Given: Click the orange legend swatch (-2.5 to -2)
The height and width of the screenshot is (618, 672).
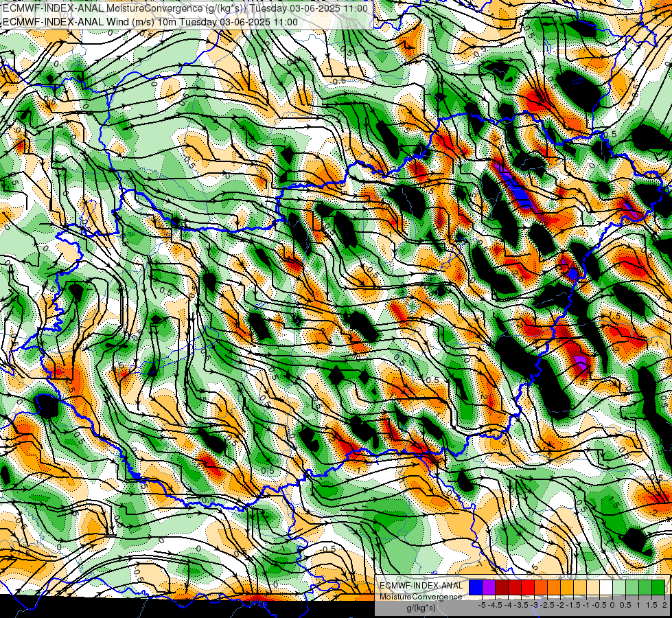Looking at the screenshot, I should 554,587.
